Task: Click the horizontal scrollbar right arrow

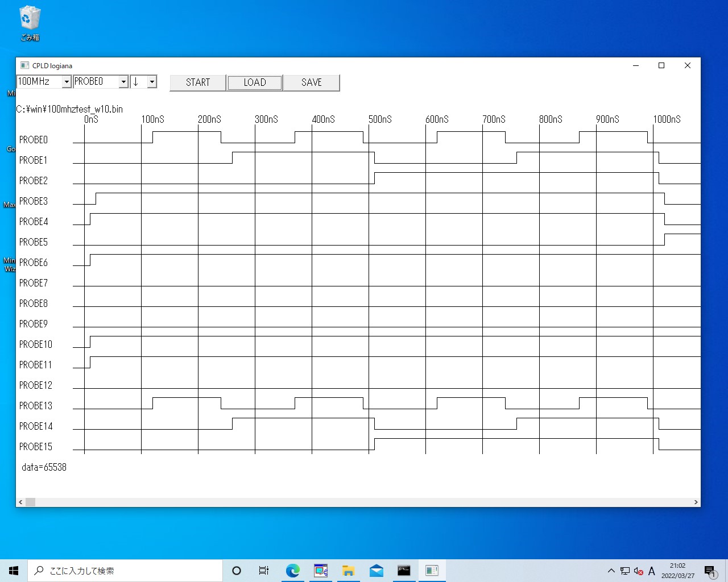Action: (x=696, y=502)
